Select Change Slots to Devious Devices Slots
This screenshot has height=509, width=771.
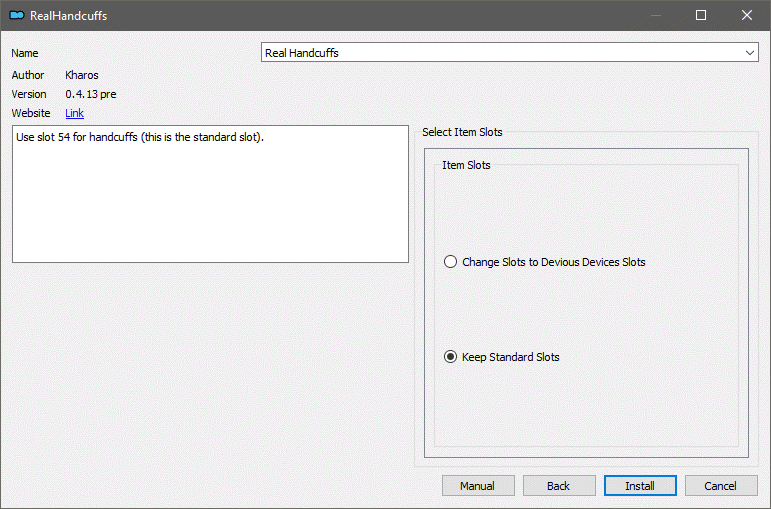click(451, 262)
